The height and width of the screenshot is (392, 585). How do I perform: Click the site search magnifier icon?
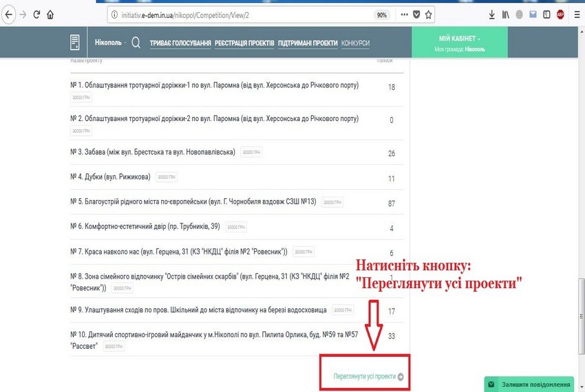point(136,43)
